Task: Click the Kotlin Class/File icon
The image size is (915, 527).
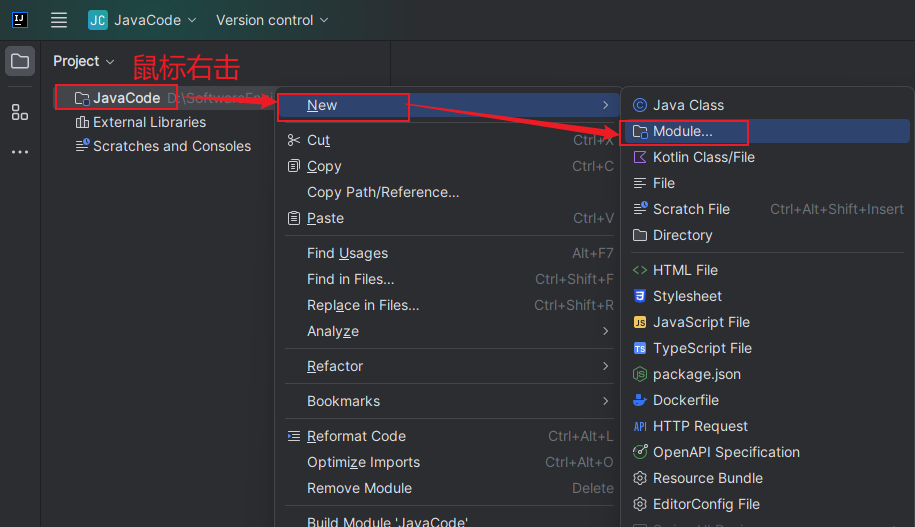Action: coord(640,157)
